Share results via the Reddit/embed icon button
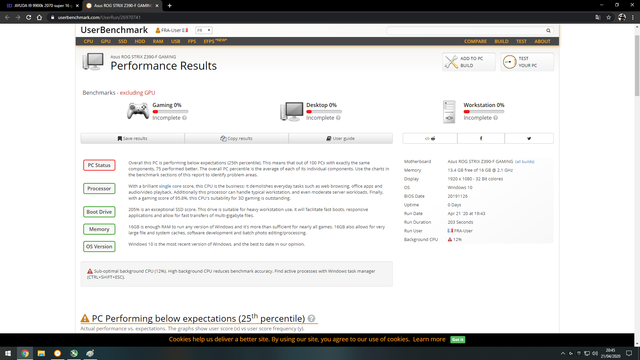 pyautogui.click(x=430, y=138)
